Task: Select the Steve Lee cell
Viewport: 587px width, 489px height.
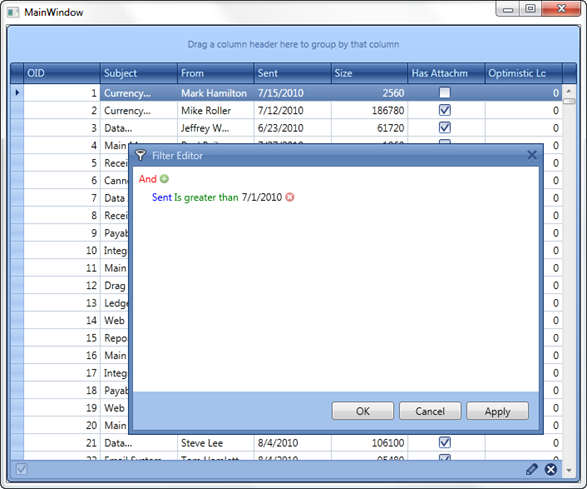Action: click(216, 443)
